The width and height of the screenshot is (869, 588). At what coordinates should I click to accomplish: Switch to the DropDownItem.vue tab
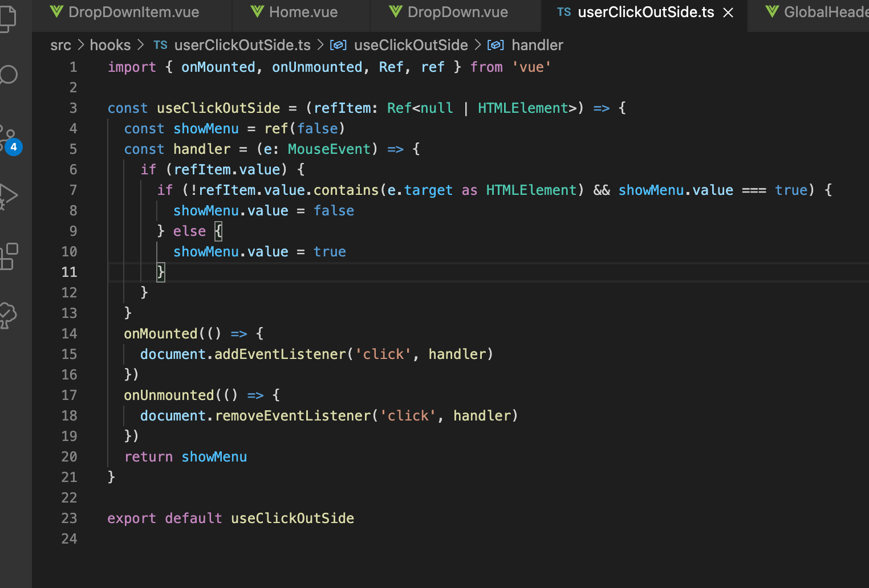(x=133, y=12)
